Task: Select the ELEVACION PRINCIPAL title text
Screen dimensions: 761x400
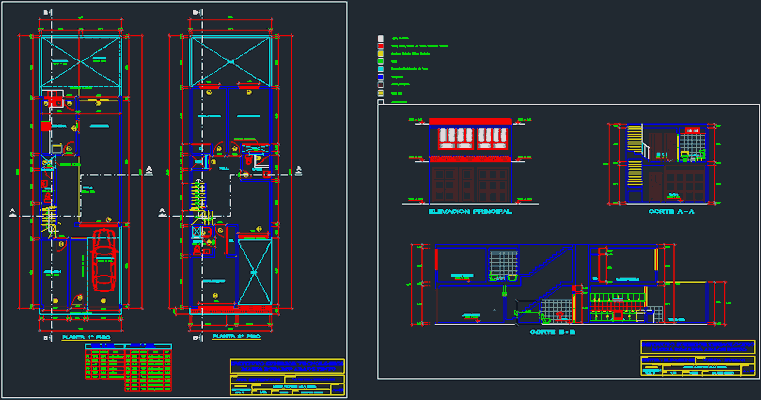Action: coord(469,212)
